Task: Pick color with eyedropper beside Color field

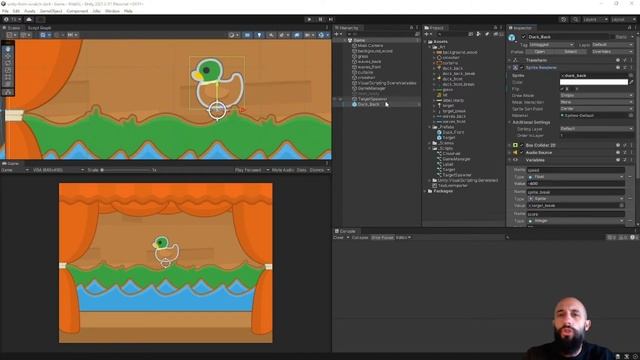Action: click(631, 82)
